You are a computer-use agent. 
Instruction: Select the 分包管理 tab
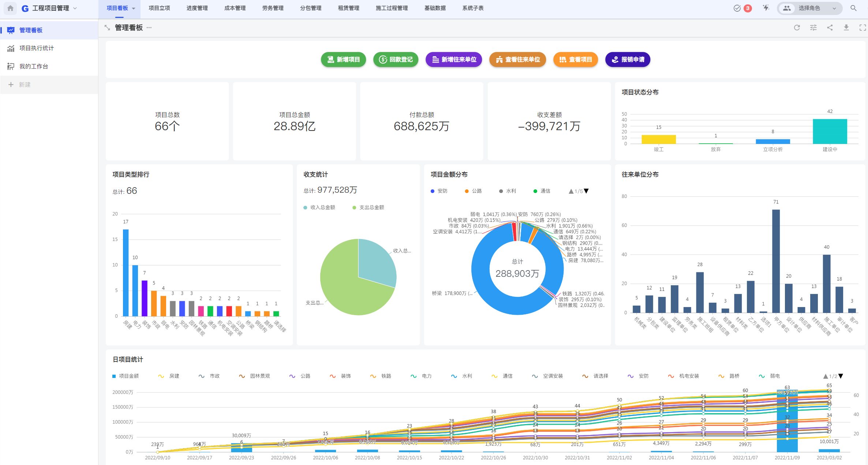point(311,8)
